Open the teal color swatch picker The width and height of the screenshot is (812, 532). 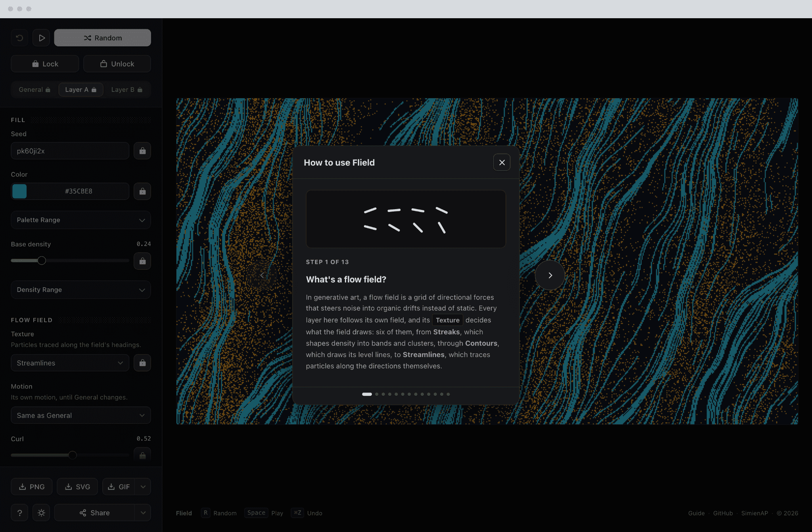tap(19, 191)
